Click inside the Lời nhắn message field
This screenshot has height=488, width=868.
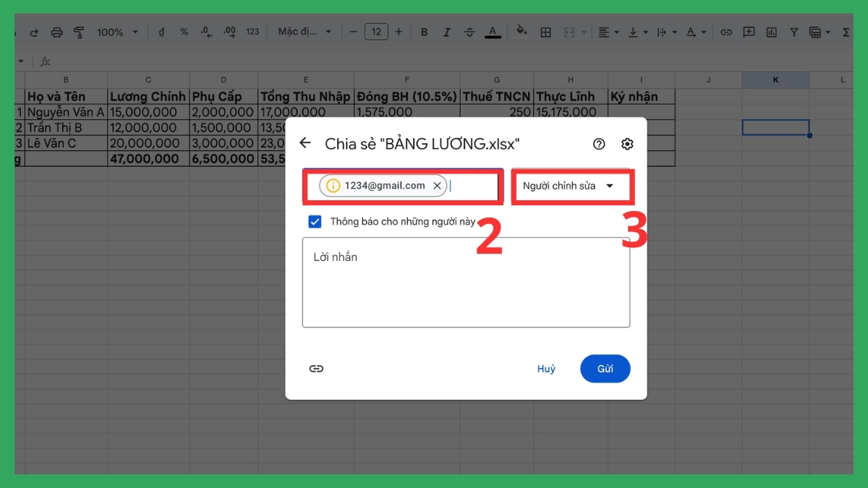coord(467,282)
